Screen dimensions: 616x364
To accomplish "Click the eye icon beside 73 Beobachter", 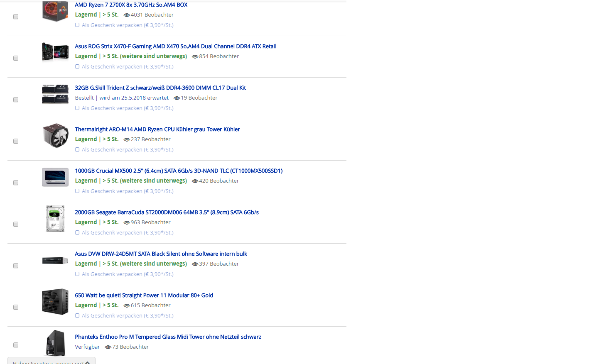I will (108, 347).
